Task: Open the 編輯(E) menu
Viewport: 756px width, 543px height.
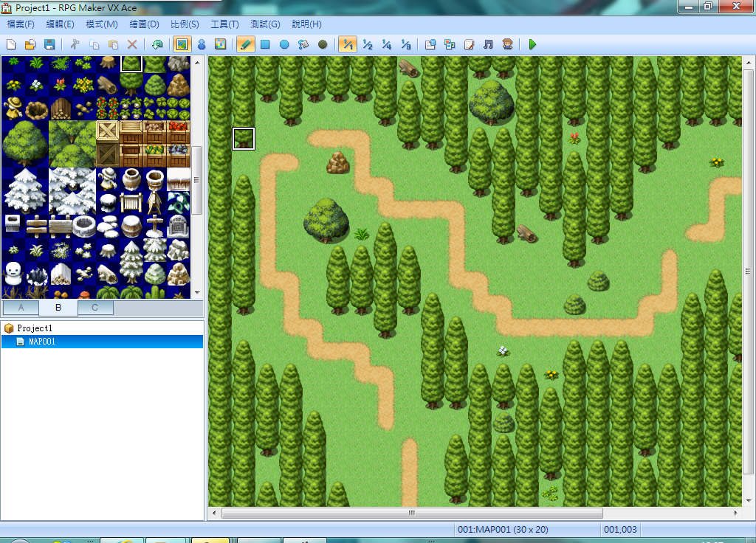Action: [x=61, y=24]
